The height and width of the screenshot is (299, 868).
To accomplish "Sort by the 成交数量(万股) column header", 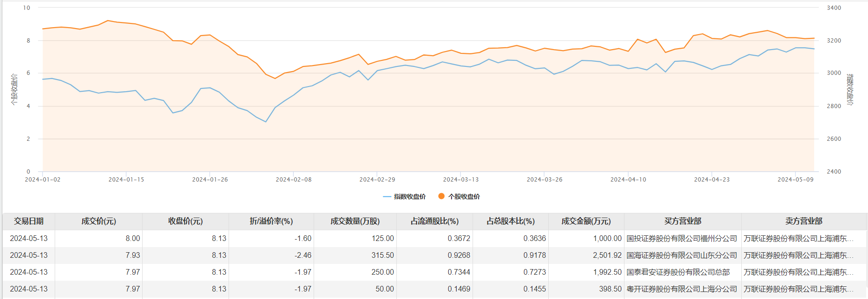I will (x=355, y=221).
